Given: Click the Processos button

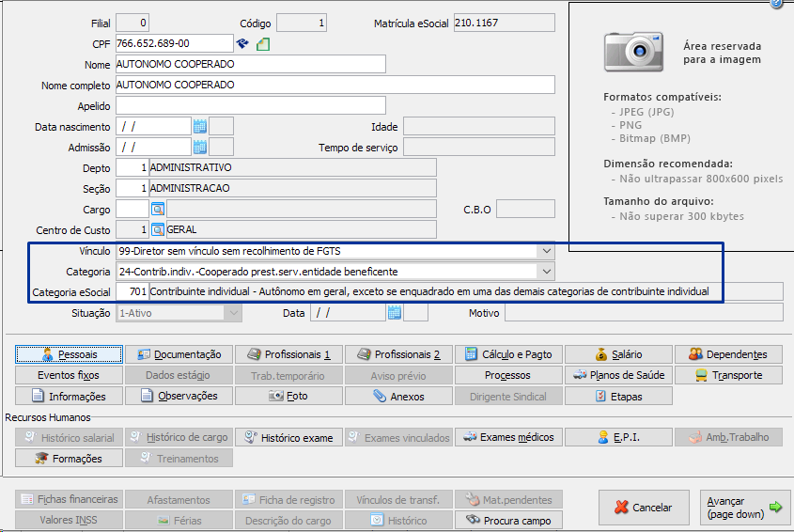Looking at the screenshot, I should pos(508,375).
